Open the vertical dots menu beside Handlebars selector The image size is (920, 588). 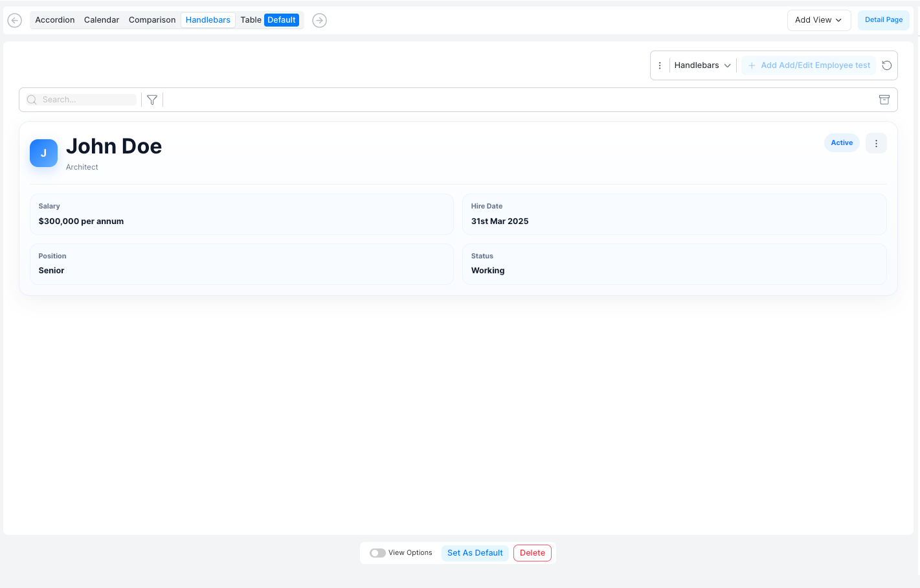[x=660, y=65]
